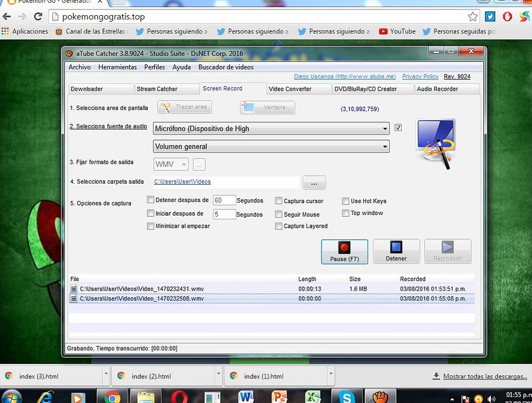Stop recording with the Detener button
The image size is (532, 403).
396,251
